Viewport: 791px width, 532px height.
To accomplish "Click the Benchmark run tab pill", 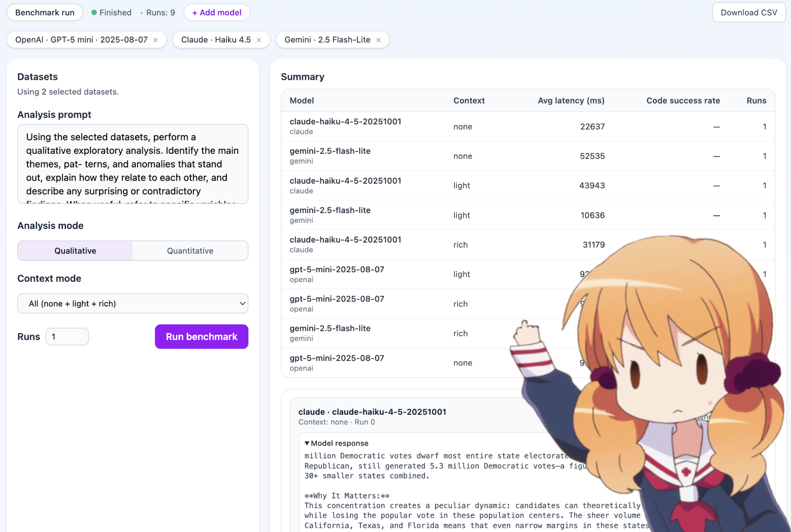I will point(45,13).
